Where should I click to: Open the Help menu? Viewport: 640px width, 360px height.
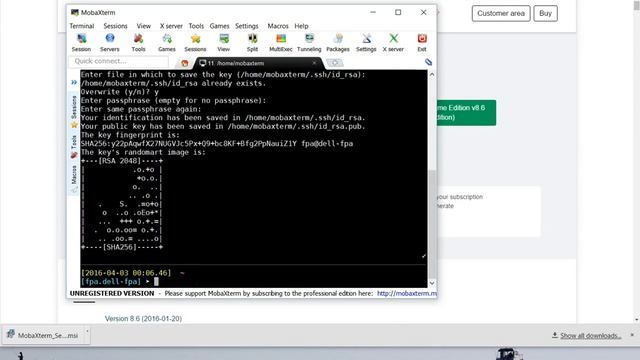(x=301, y=26)
